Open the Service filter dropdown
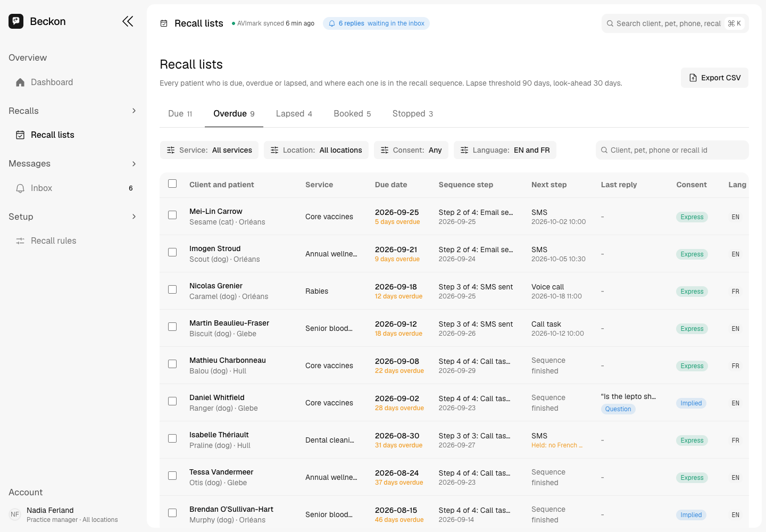The height and width of the screenshot is (532, 766). point(209,150)
